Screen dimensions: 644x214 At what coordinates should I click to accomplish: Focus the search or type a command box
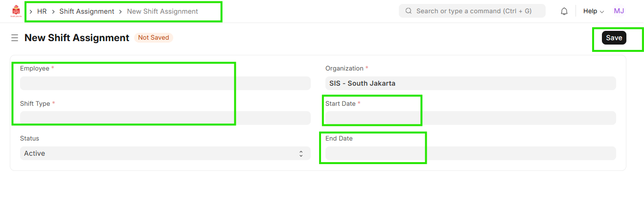(x=473, y=11)
